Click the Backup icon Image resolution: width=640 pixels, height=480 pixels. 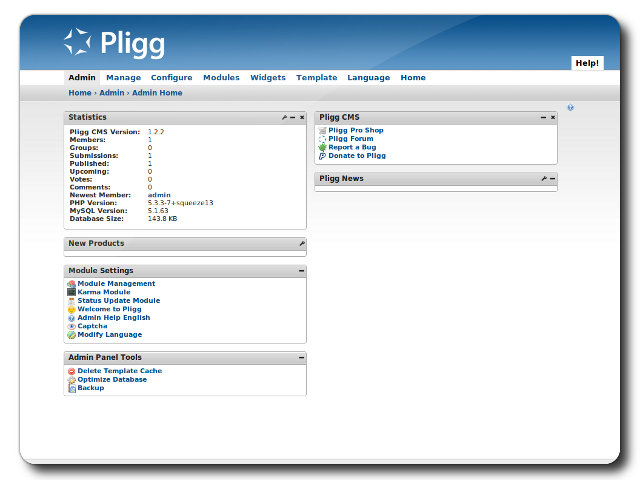[x=71, y=388]
